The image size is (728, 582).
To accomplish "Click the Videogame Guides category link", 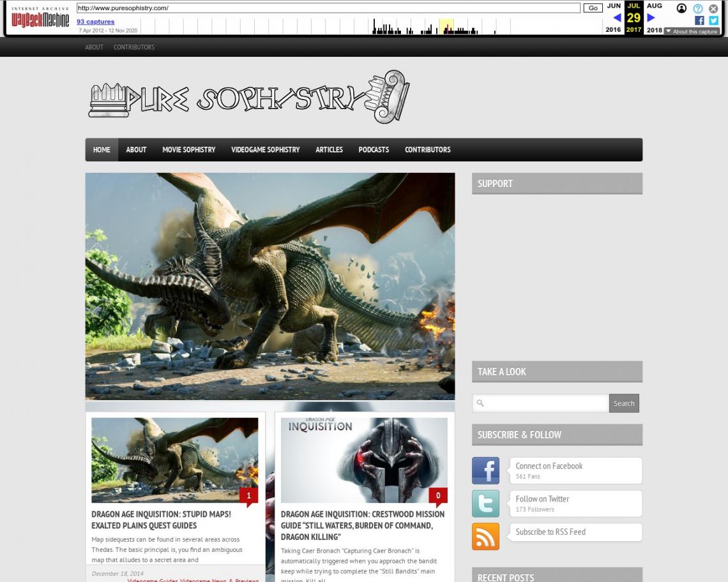I will click(x=153, y=579).
